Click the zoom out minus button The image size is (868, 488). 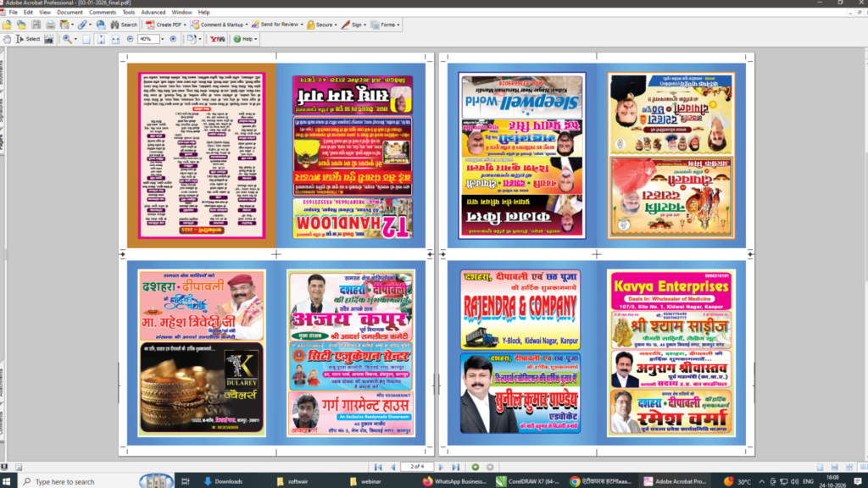(130, 39)
